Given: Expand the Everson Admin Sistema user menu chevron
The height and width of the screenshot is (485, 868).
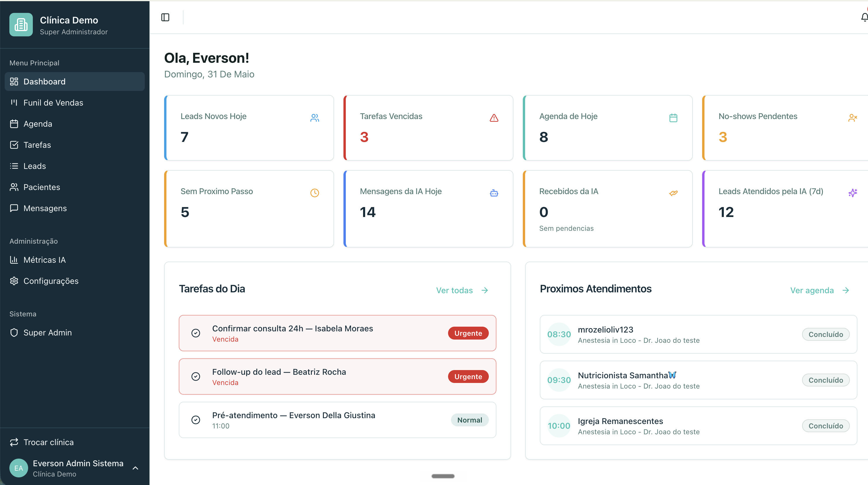Looking at the screenshot, I should (x=135, y=468).
